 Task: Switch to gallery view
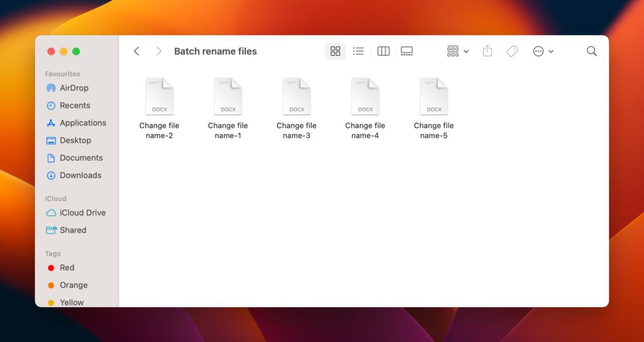[407, 51]
